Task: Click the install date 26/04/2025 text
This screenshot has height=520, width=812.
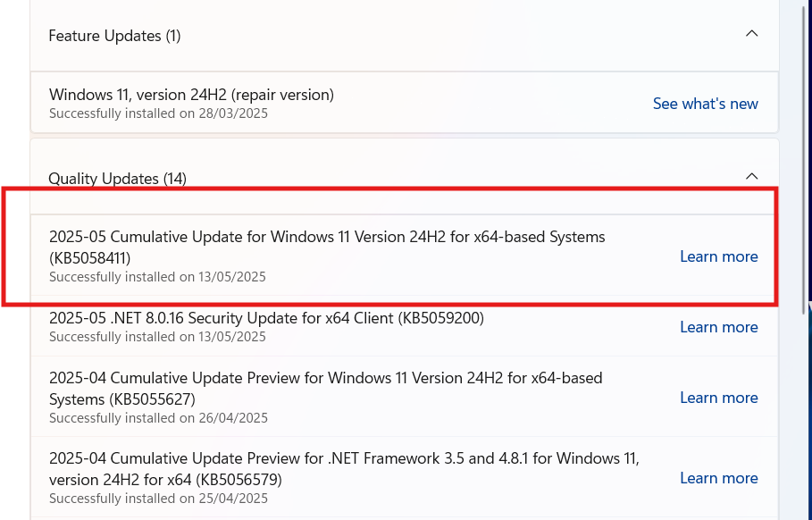Action: [x=233, y=418]
